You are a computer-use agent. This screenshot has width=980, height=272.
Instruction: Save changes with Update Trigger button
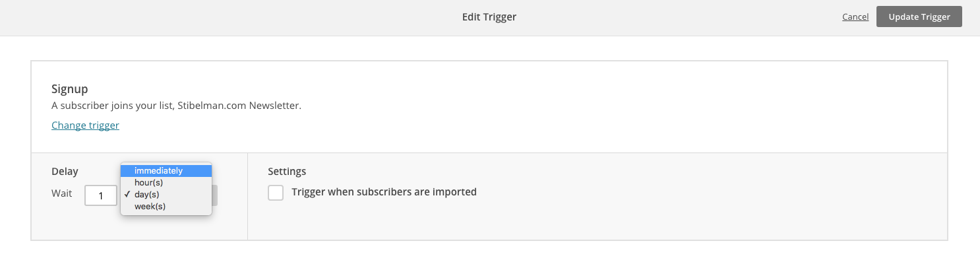[919, 17]
